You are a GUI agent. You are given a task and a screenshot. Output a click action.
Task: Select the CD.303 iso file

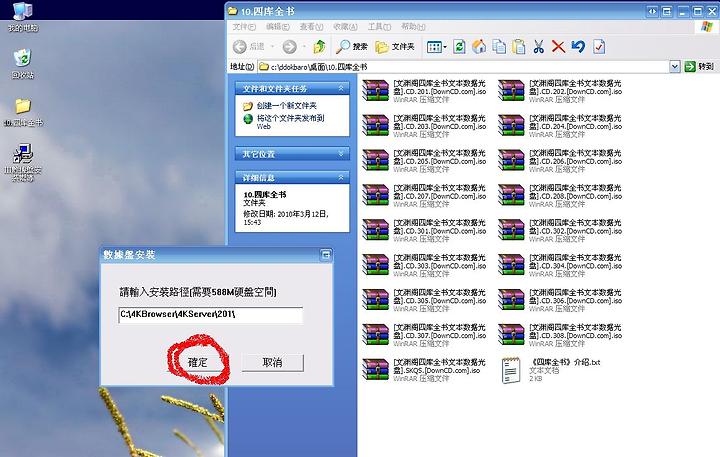coord(424,265)
